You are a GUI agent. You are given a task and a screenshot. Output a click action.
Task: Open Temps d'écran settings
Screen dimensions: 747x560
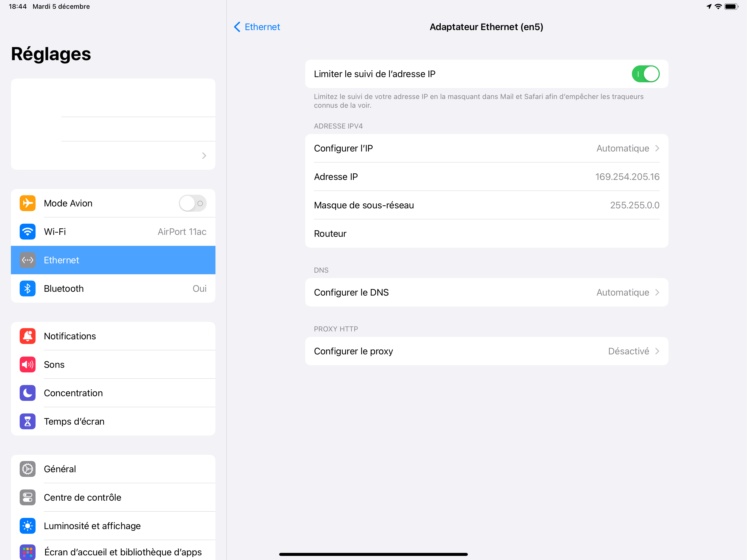click(x=113, y=421)
